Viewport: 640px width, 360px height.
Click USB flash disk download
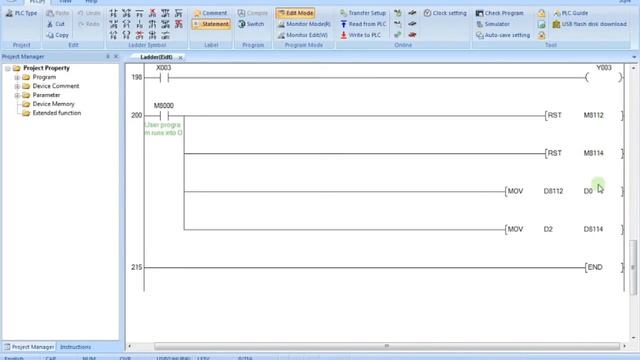click(589, 24)
